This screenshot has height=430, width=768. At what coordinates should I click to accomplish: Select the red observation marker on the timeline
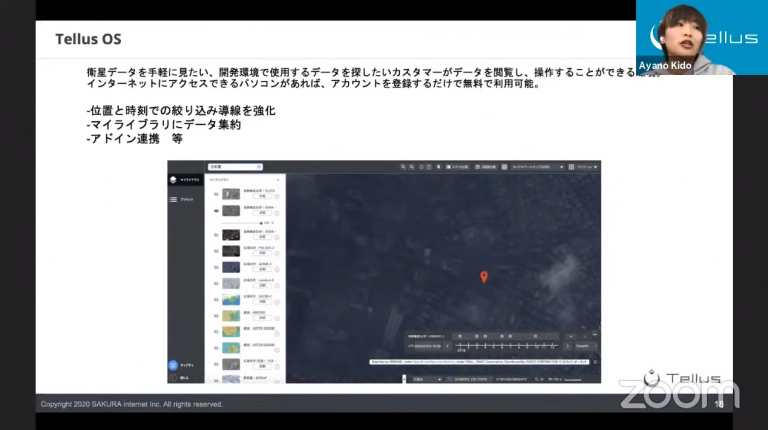535,336
